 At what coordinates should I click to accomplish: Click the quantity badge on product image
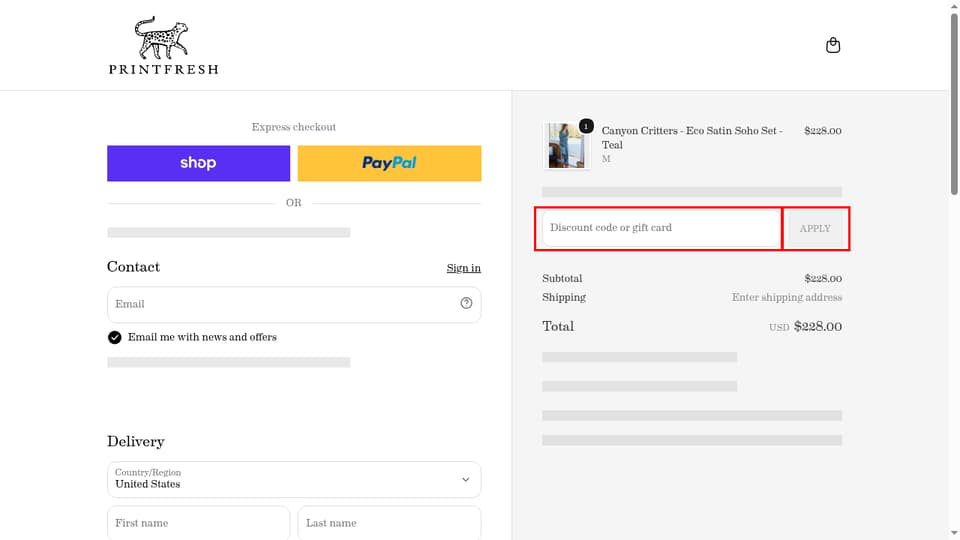coord(586,126)
